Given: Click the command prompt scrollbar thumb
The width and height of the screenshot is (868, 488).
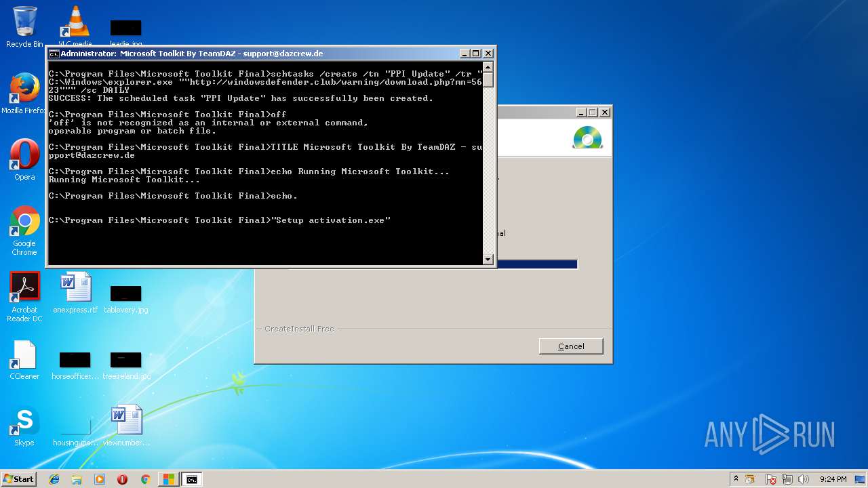Looking at the screenshot, I should (488, 79).
